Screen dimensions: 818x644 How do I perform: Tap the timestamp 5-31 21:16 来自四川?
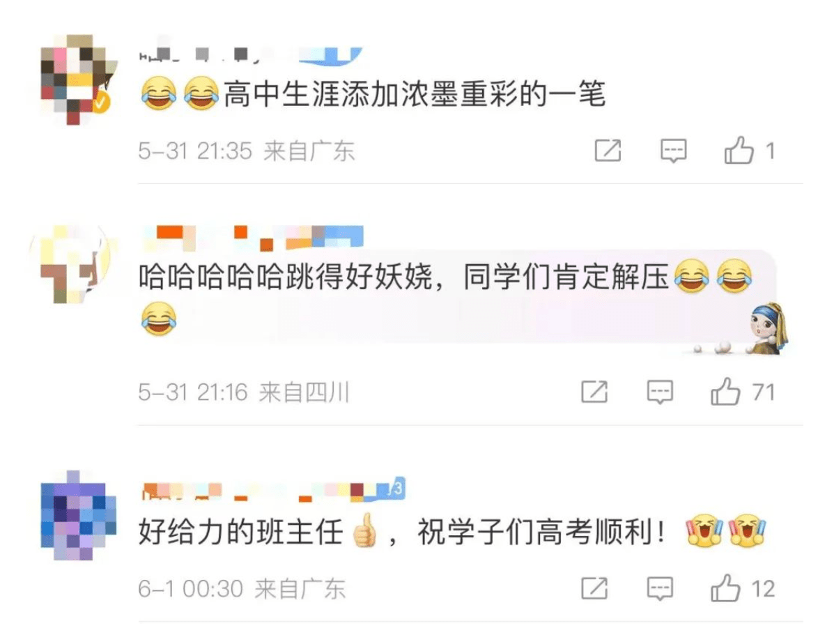[x=244, y=392]
